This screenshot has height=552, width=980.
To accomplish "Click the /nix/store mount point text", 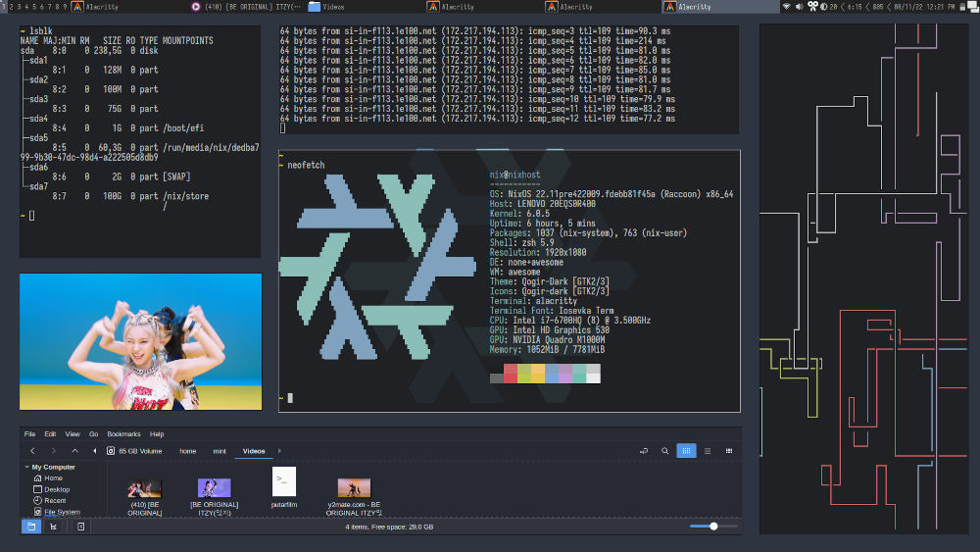I will 185,196.
